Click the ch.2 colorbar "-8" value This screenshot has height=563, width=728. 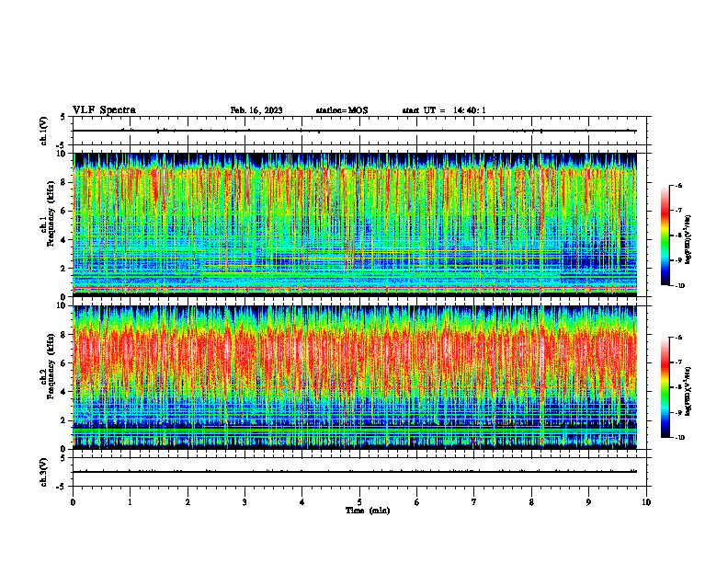pos(678,387)
